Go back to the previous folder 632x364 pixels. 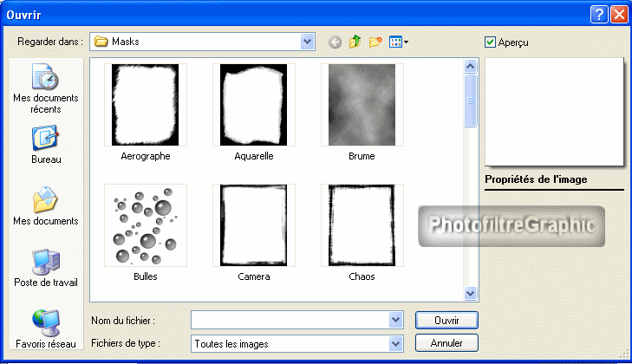pyautogui.click(x=335, y=42)
